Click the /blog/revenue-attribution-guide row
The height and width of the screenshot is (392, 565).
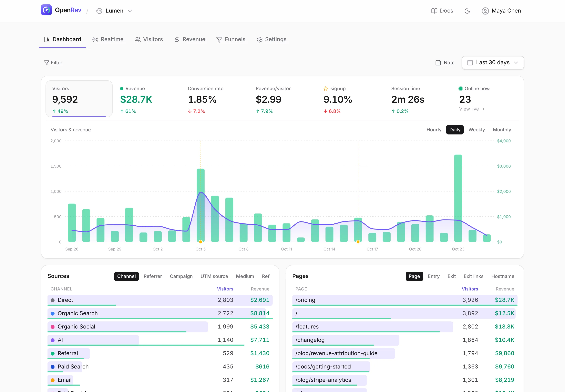tap(405, 353)
